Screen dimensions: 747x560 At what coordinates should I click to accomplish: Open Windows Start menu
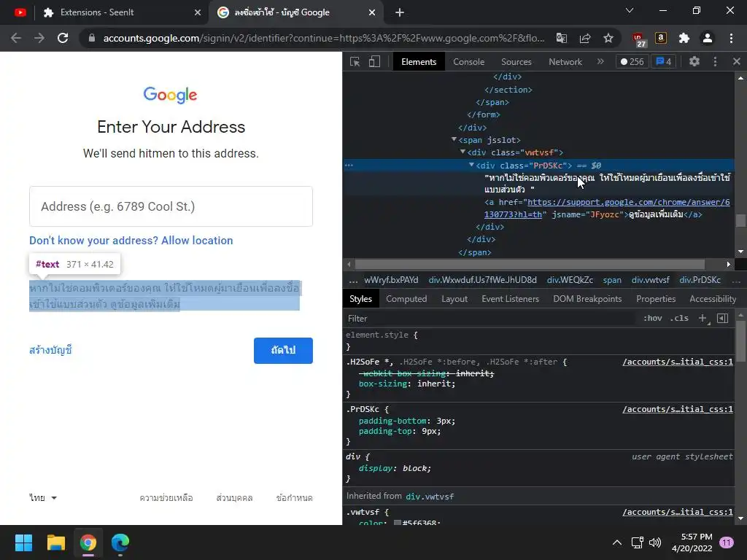pyautogui.click(x=23, y=542)
